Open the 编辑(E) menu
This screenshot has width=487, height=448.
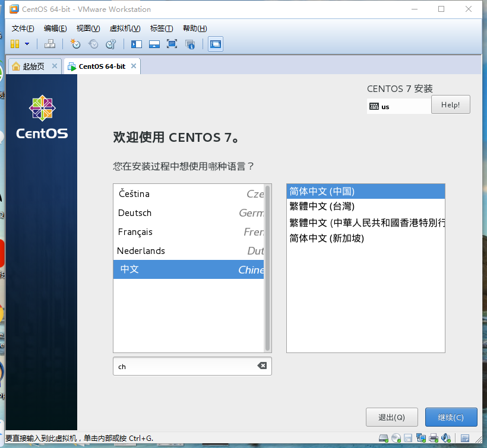55,28
